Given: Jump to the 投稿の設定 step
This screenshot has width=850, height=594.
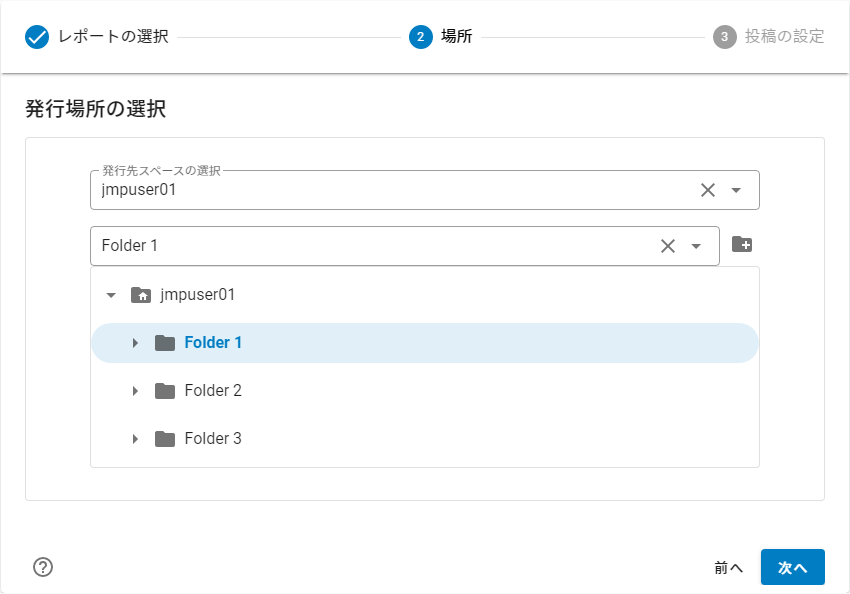Looking at the screenshot, I should pos(769,37).
